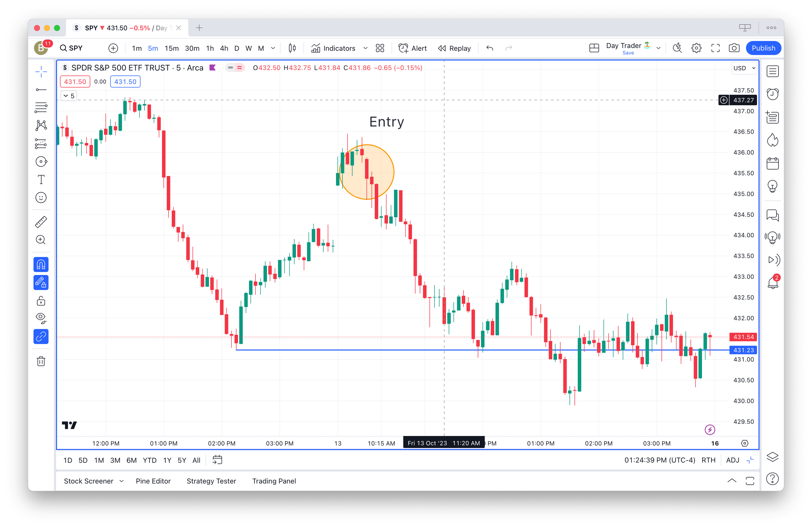
Task: Enter fullscreen mode
Action: [x=716, y=48]
